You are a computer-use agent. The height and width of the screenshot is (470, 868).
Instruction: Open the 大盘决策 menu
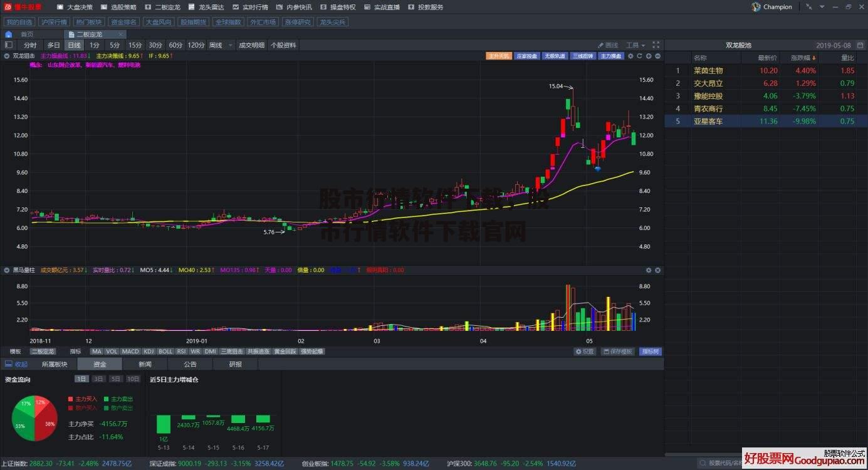pyautogui.click(x=75, y=7)
